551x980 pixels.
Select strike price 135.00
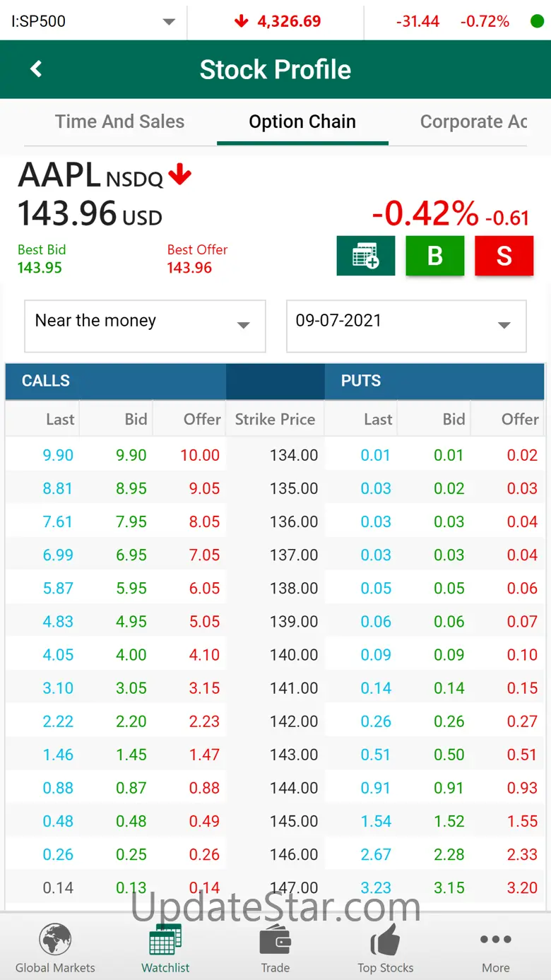pos(294,488)
